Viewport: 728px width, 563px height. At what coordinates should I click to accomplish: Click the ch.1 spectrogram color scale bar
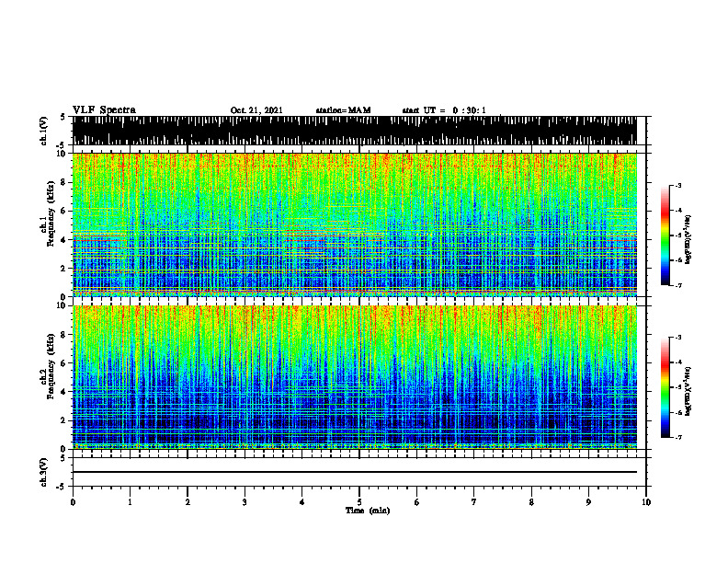[665, 236]
